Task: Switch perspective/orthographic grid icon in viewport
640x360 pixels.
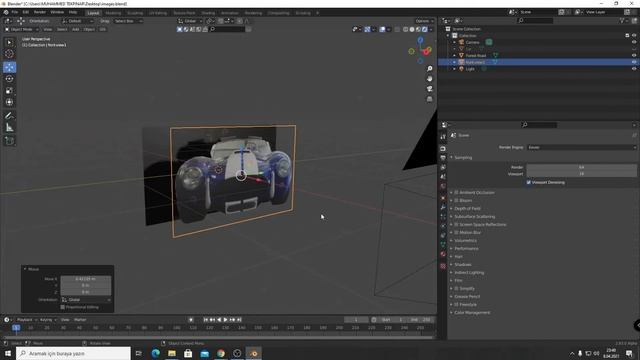Action: [429, 99]
